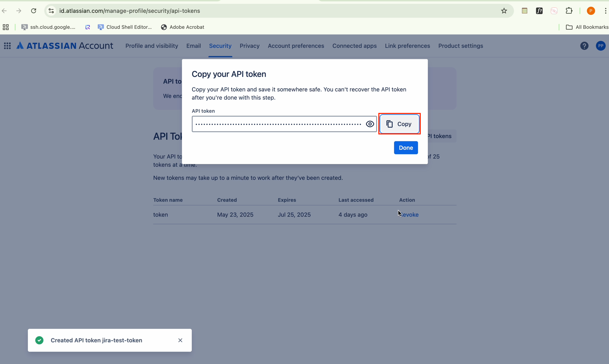Image resolution: width=609 pixels, height=364 pixels.
Task: Switch to the Email tab
Action: tap(193, 46)
